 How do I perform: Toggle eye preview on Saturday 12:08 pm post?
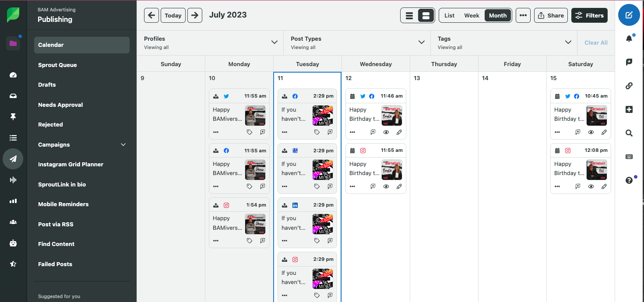click(x=591, y=186)
